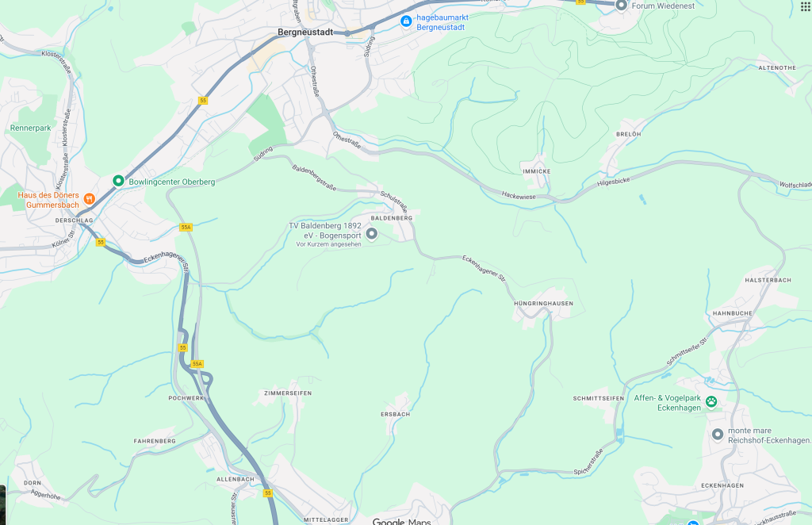This screenshot has width=812, height=525.
Task: Open the Google apps grid icon
Action: 806,6
